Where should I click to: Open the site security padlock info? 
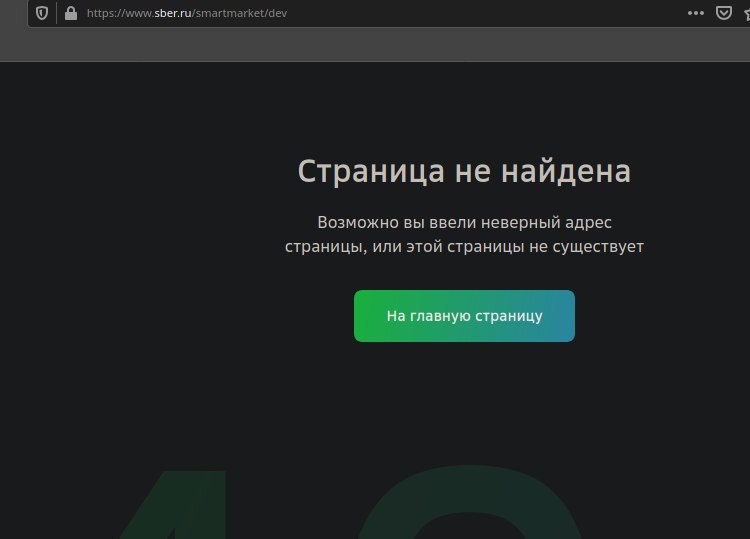(x=71, y=13)
